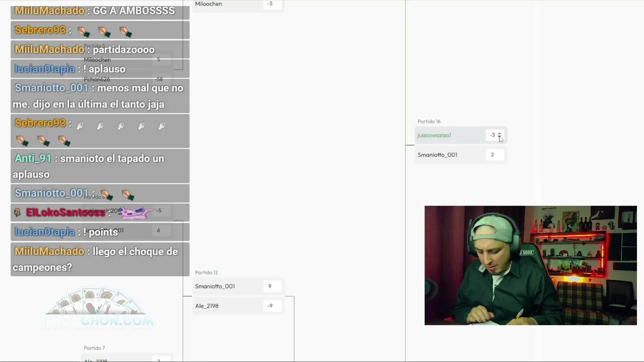Click the Partido 7 match label
The width and height of the screenshot is (644, 362).
click(94, 348)
